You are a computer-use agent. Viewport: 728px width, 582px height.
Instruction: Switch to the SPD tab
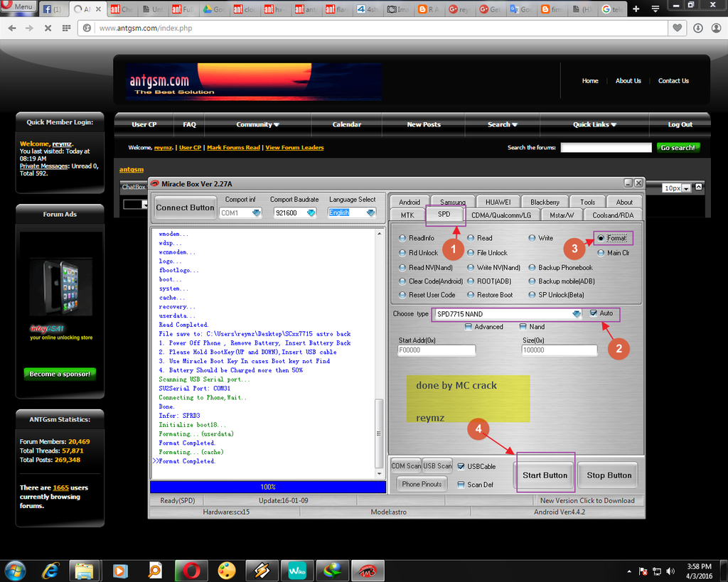(x=444, y=215)
